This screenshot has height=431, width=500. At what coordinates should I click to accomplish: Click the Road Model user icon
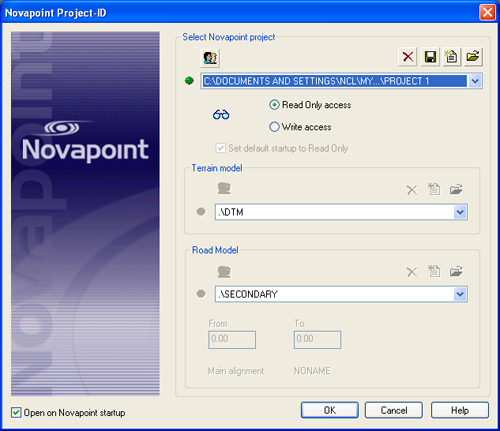[224, 272]
